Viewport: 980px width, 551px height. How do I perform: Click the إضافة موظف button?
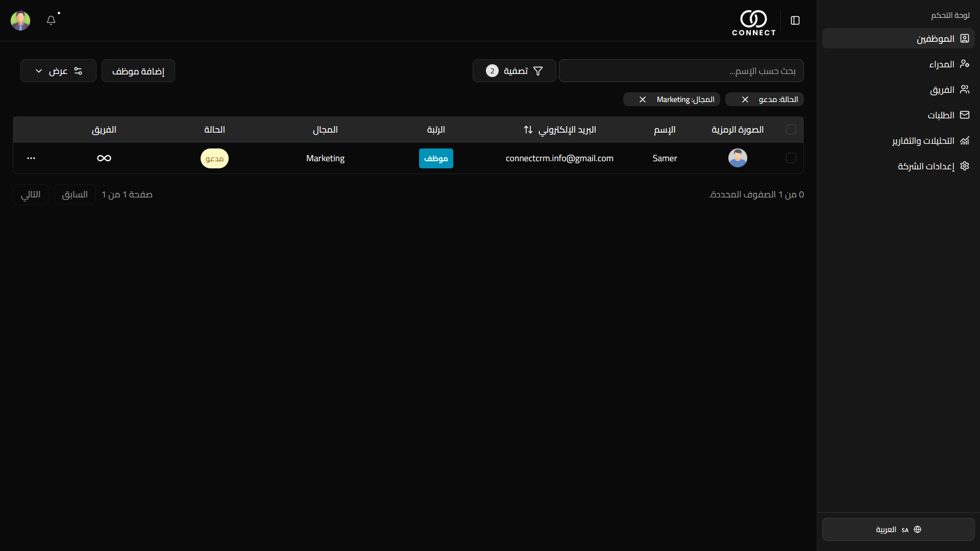tap(138, 71)
